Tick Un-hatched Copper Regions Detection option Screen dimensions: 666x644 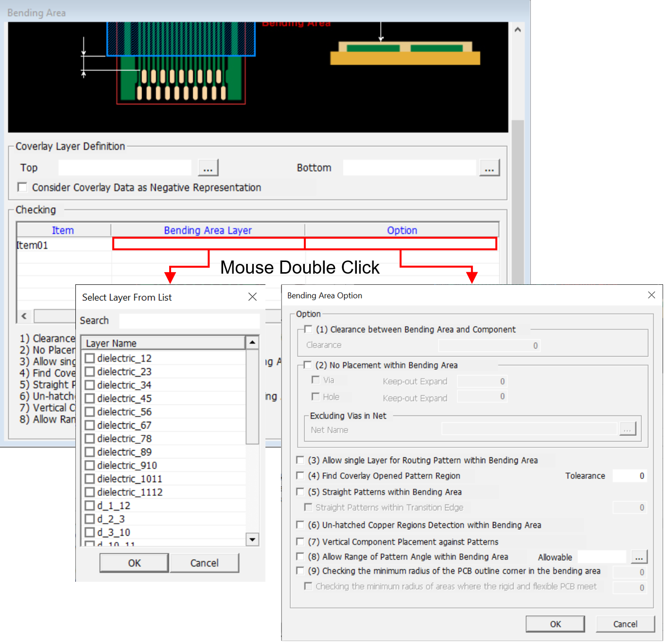coord(300,525)
